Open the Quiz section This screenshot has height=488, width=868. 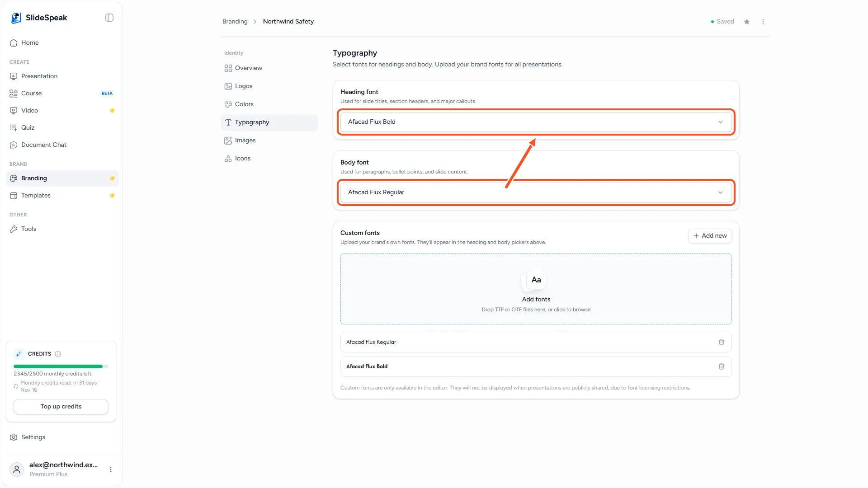pos(62,127)
